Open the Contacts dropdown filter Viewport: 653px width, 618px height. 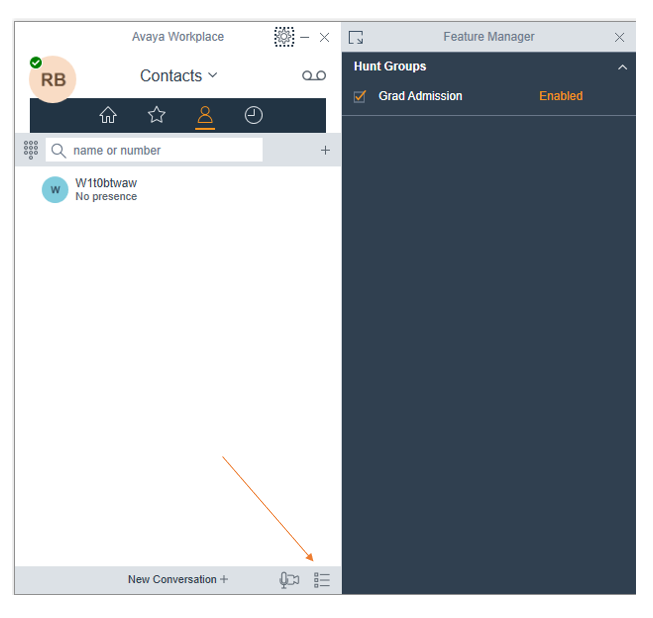[179, 76]
